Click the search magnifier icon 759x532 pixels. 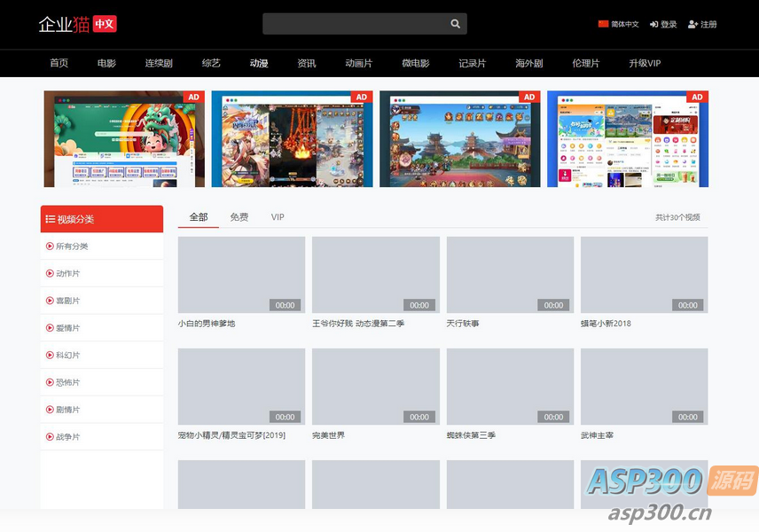pyautogui.click(x=455, y=24)
